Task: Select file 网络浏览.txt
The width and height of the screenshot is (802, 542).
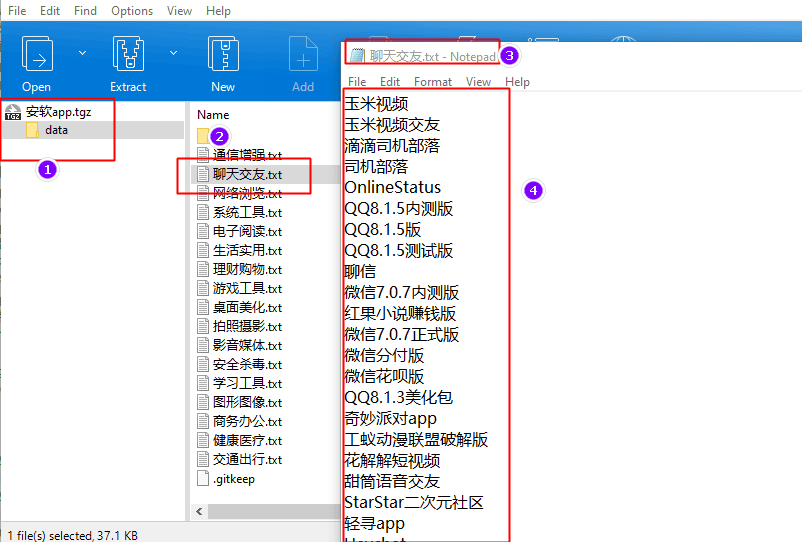Action: point(247,193)
